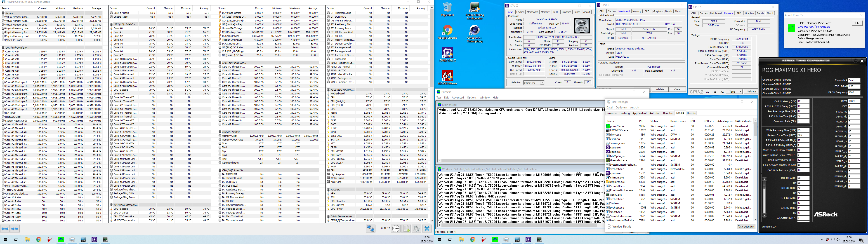Screen dimensions: 868x244
Task: Collapse Task Manager with Weniger Details
Action: click(619, 226)
